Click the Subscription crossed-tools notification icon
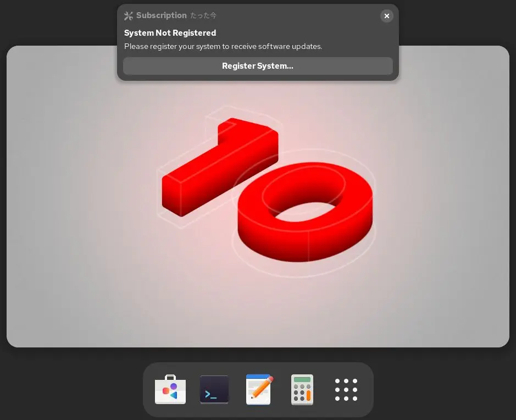This screenshot has height=420, width=516. [x=129, y=15]
